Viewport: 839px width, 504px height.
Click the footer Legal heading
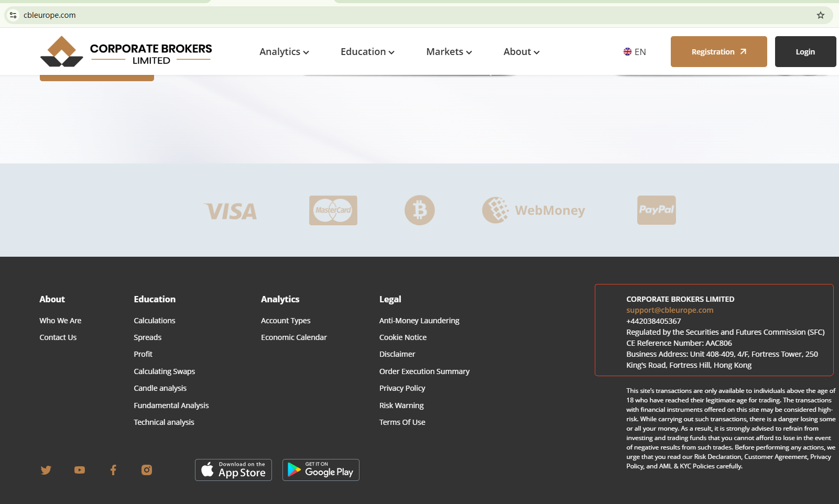(x=390, y=299)
